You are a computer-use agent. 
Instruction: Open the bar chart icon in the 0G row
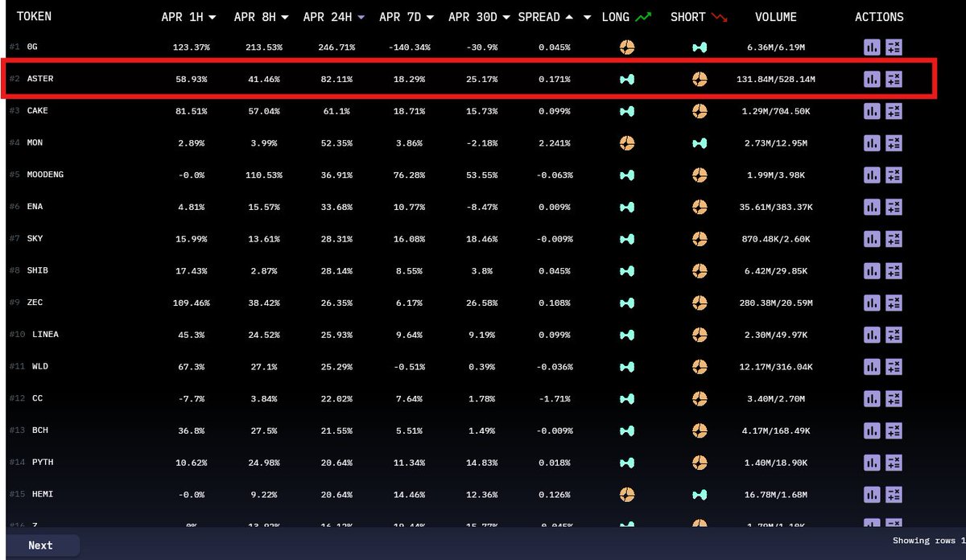(872, 47)
